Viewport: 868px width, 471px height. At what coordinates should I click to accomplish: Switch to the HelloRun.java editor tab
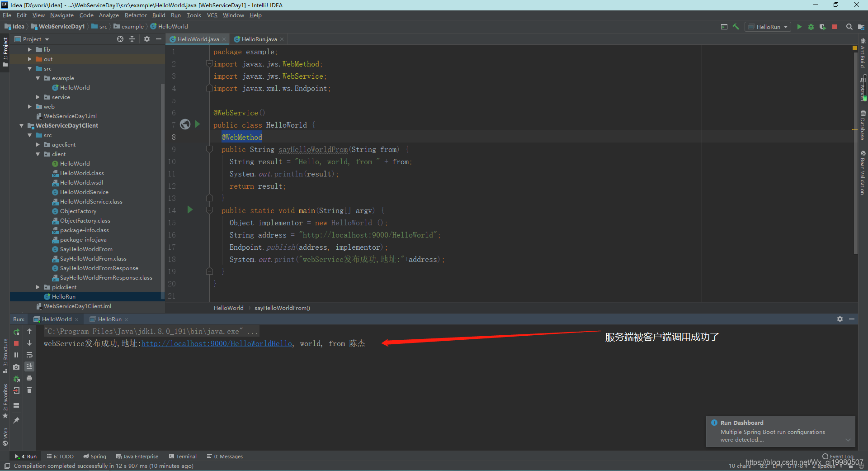pyautogui.click(x=259, y=39)
